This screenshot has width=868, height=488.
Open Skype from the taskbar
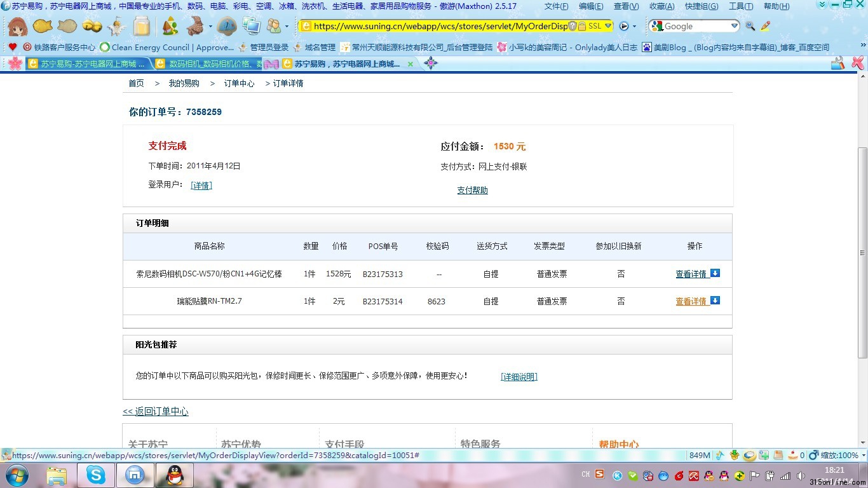[96, 475]
